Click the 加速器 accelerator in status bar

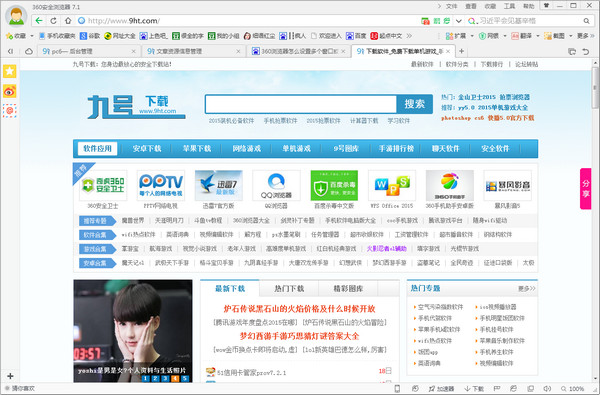441,388
